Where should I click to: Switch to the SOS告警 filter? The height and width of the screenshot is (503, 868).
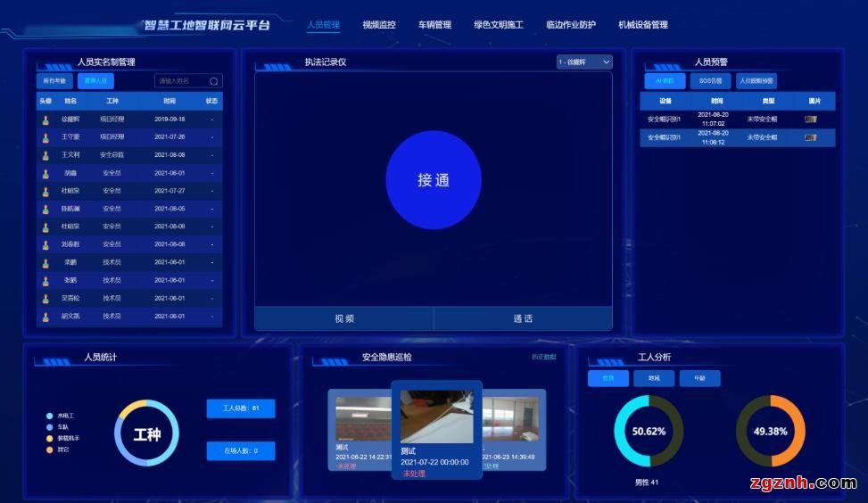click(x=710, y=81)
